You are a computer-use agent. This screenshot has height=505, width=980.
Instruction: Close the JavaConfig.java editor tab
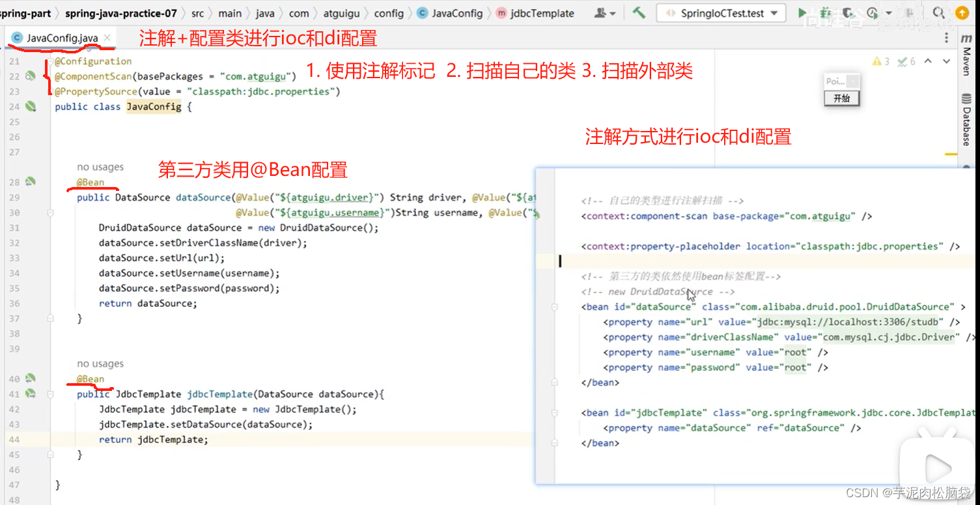coord(107,38)
